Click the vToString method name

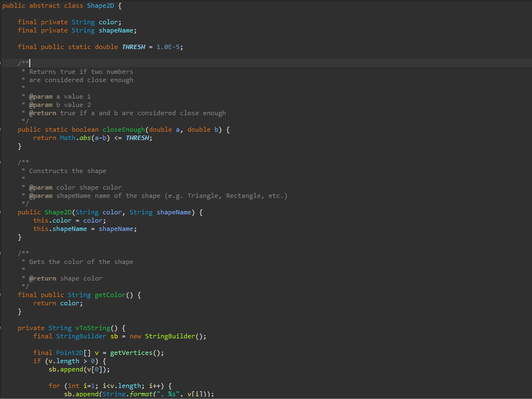[92, 327]
